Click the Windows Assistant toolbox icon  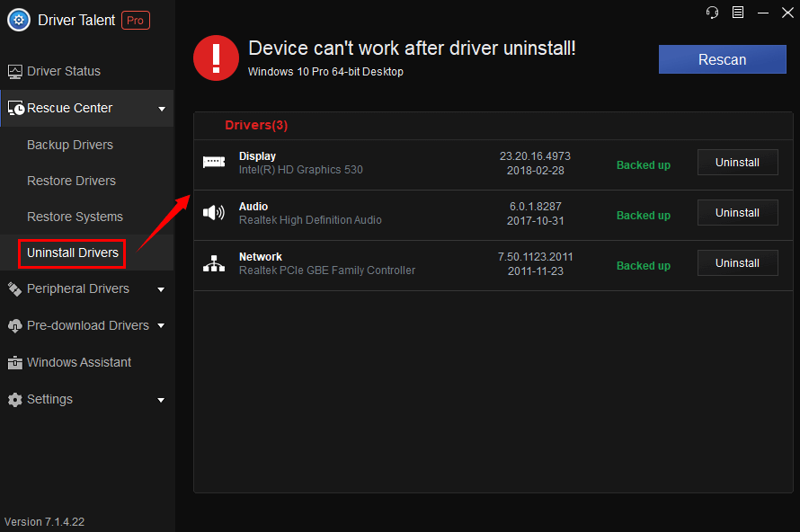14,363
